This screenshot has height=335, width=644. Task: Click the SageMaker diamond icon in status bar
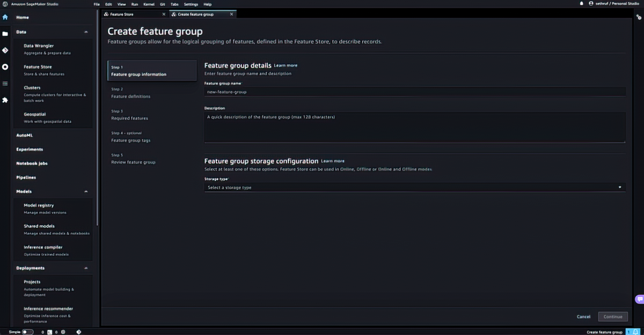(x=79, y=331)
